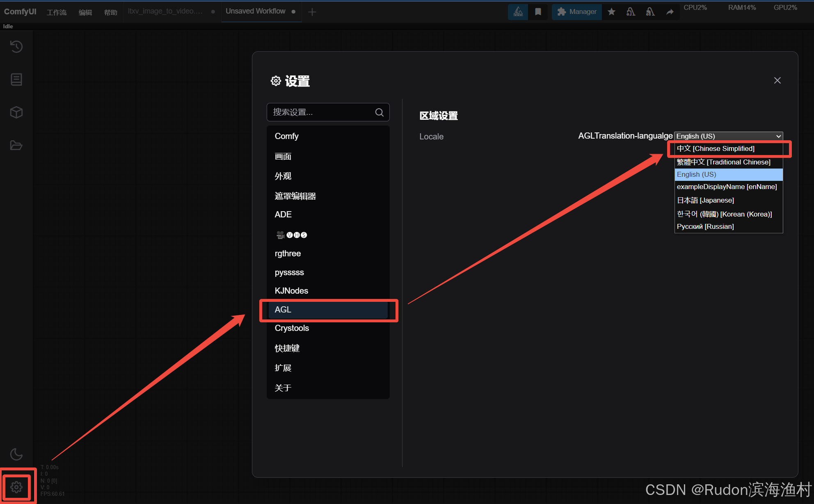The image size is (814, 504).
Task: Click the star icon beside Manager
Action: (x=611, y=12)
